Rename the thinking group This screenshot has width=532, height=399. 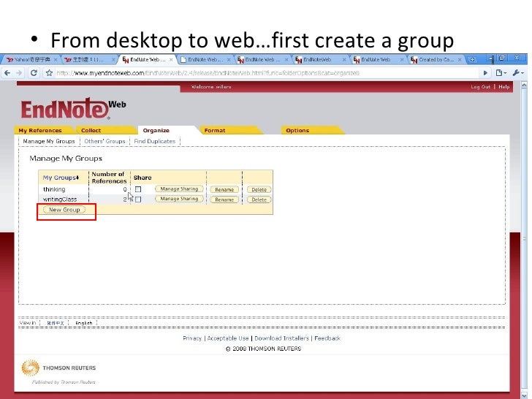(x=224, y=190)
